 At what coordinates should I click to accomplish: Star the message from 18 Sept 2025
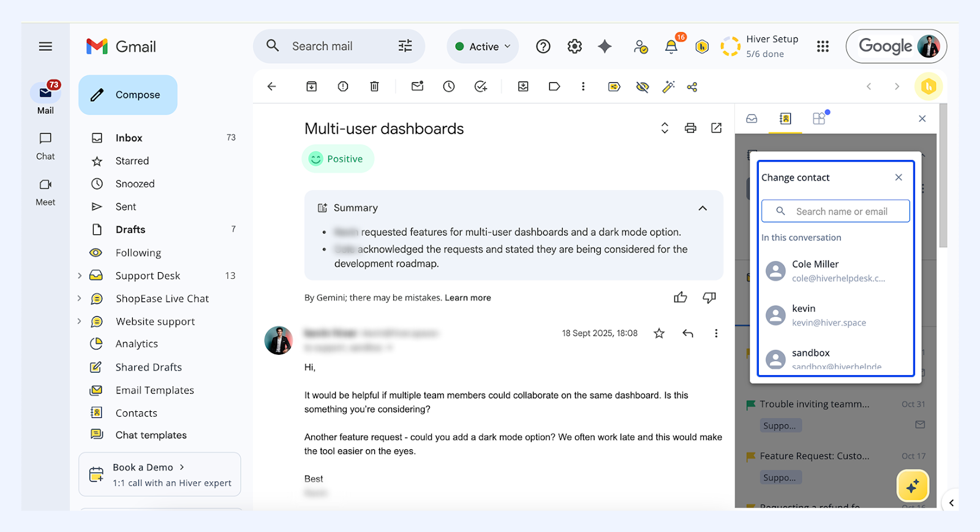tap(659, 333)
